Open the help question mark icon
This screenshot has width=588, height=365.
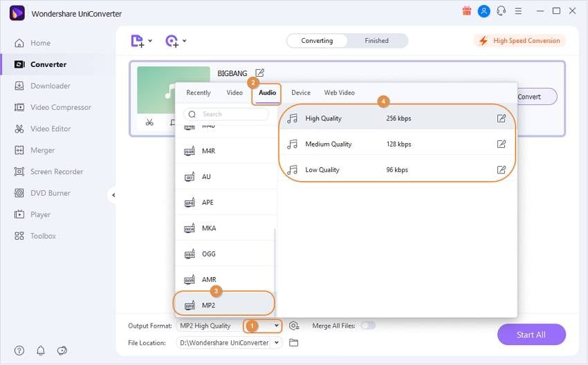(19, 350)
